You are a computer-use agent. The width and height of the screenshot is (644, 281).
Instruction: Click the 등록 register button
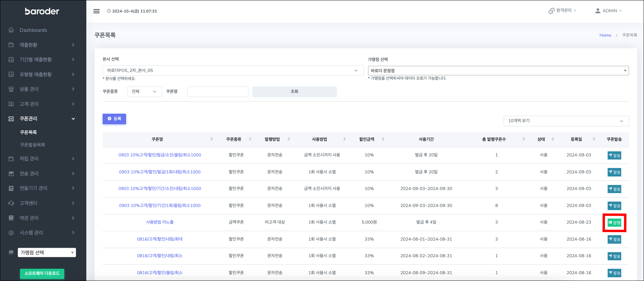pos(114,119)
